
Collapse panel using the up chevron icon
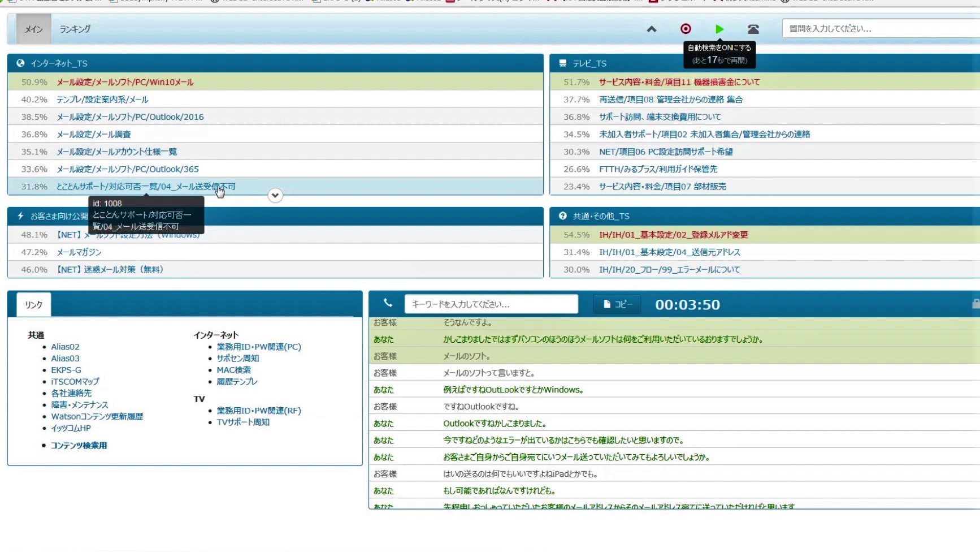652,29
